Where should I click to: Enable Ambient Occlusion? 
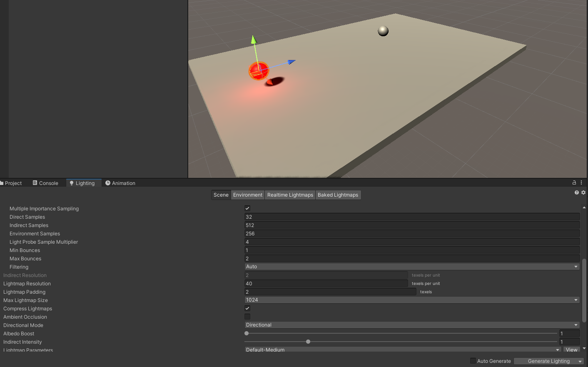click(247, 317)
